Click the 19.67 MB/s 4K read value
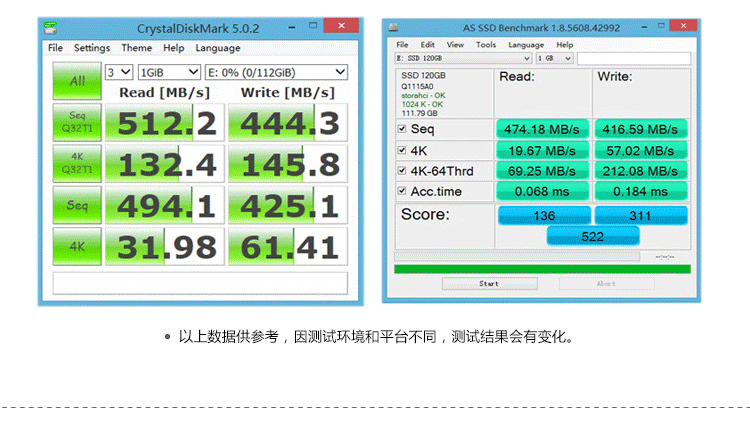 pyautogui.click(x=542, y=151)
